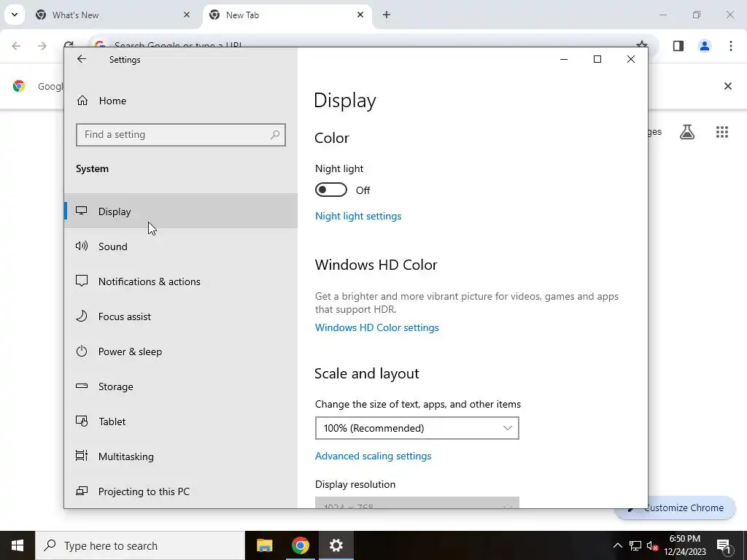Show hidden system tray icons

coord(617,545)
